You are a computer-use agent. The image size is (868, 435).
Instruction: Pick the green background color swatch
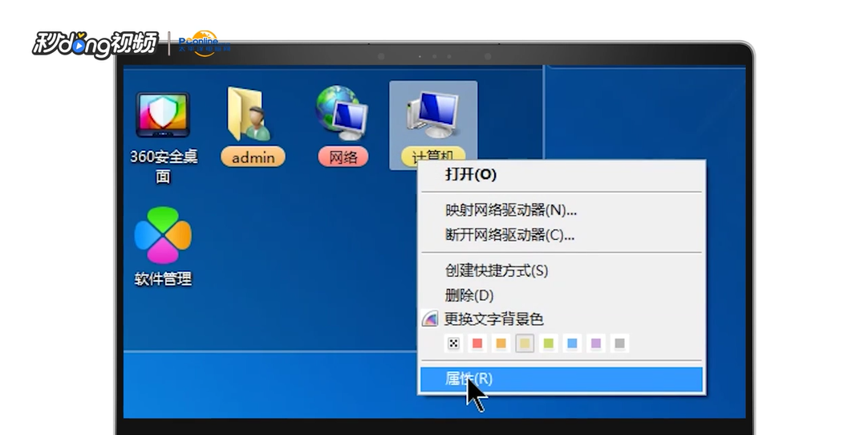(549, 344)
